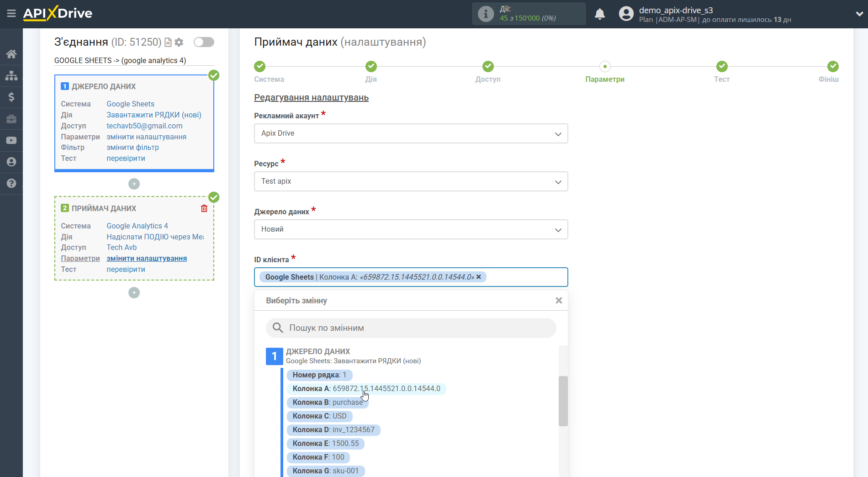Open the help question mark icon
Viewport: 868px width, 477px height.
[x=11, y=183]
